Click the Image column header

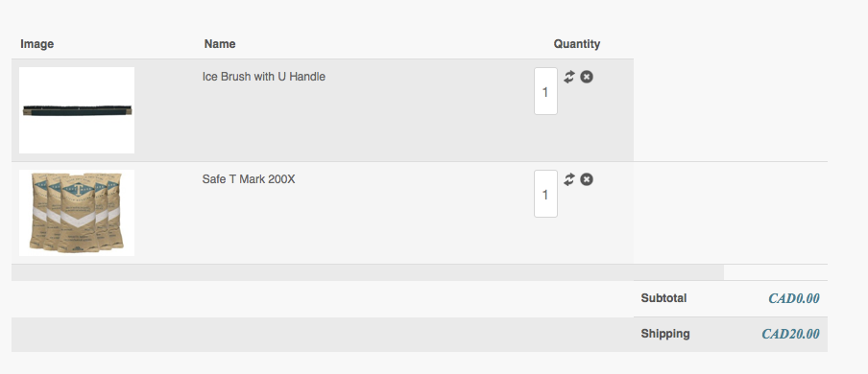(37, 44)
